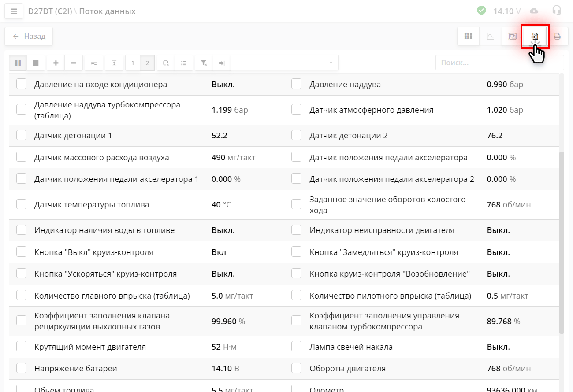The width and height of the screenshot is (573, 392).
Task: Go back with the Назад button
Action: (x=29, y=37)
